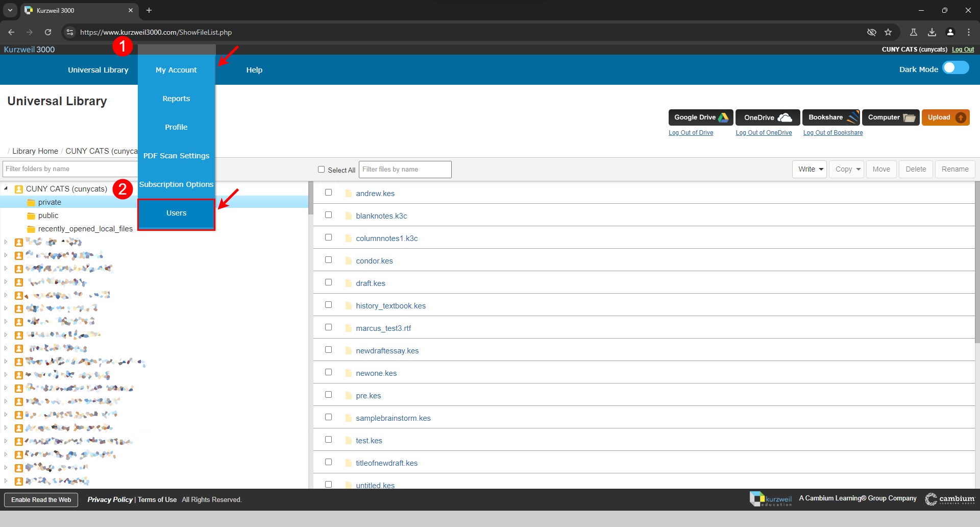Click the eye-slash icon in address bar

click(x=872, y=32)
